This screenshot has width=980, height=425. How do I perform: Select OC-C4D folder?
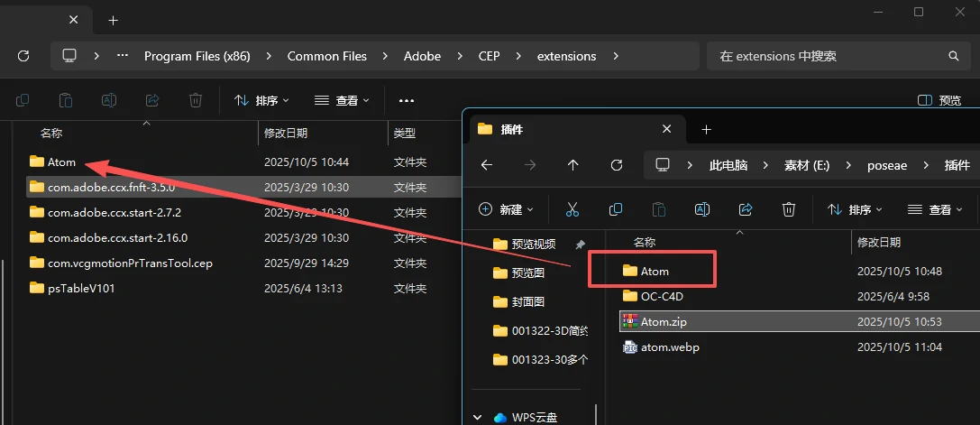pos(653,296)
